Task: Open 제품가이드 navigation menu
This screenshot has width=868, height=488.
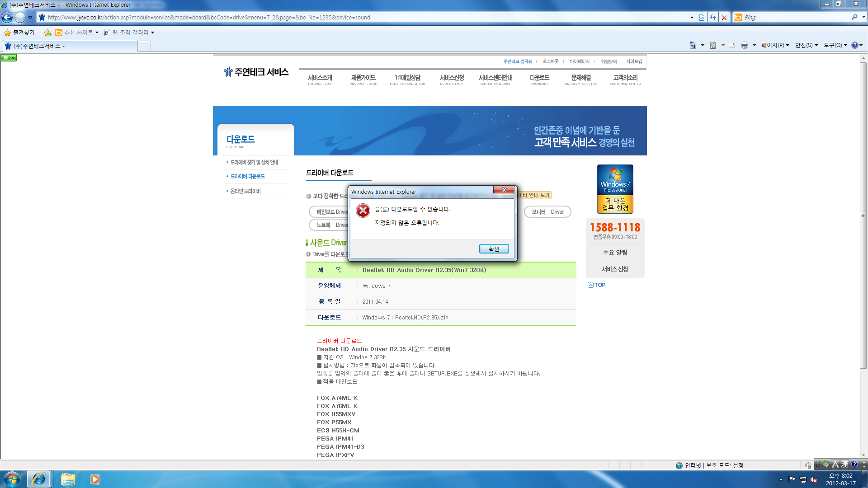Action: point(363,80)
